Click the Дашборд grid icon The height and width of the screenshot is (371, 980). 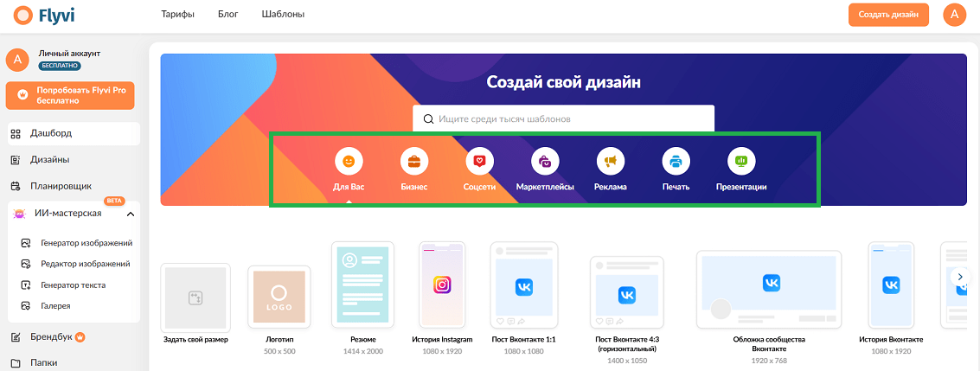[16, 133]
